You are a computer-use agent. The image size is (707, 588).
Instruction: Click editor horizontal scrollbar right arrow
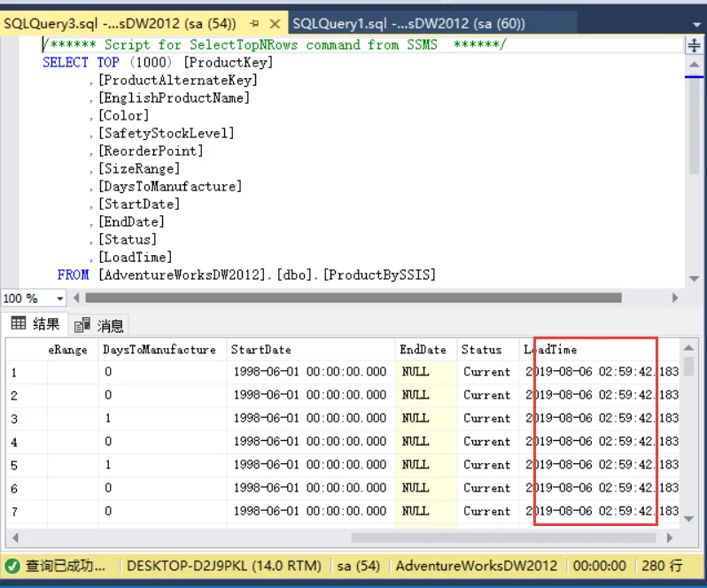pos(674,298)
